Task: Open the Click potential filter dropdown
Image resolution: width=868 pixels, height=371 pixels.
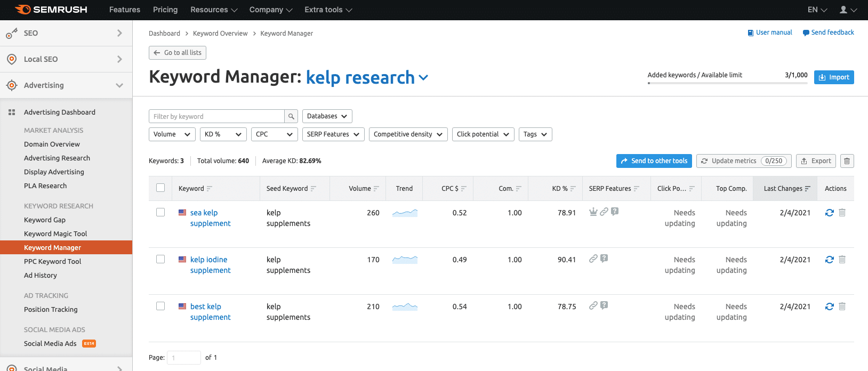Action: pyautogui.click(x=484, y=134)
